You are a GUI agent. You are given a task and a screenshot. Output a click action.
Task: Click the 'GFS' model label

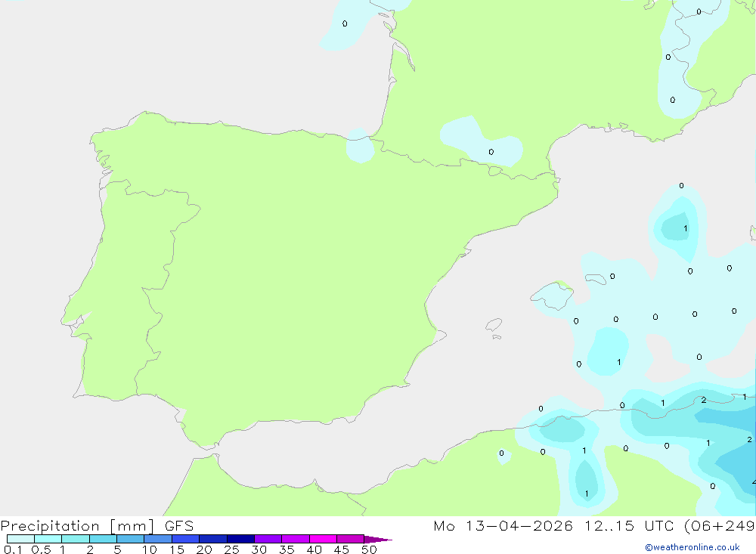coord(179,526)
